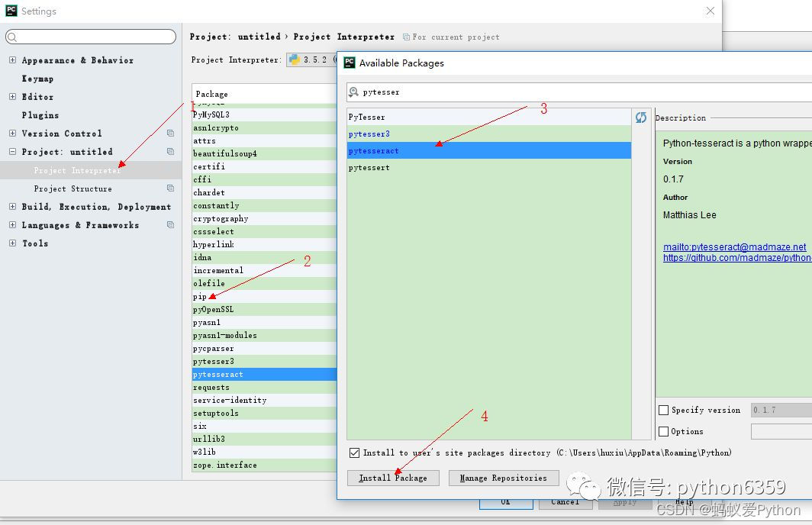
Task: Click the project-level icon beside Languages & Frameworks
Action: click(x=170, y=224)
